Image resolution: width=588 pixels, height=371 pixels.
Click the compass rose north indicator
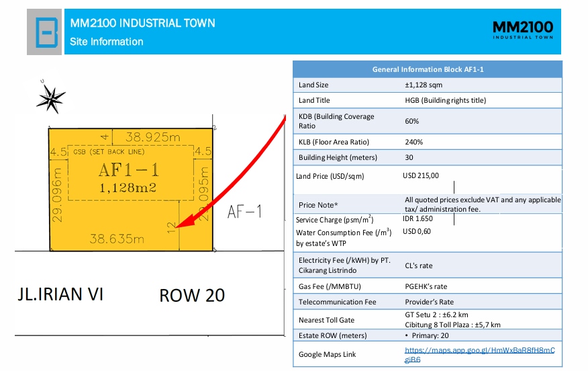(50, 98)
